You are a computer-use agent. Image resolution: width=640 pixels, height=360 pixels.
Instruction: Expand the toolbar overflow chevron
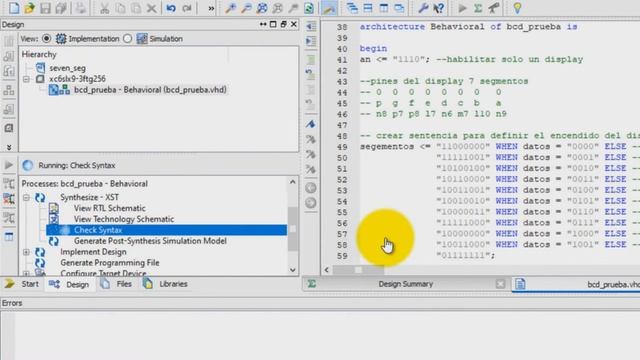(x=211, y=8)
